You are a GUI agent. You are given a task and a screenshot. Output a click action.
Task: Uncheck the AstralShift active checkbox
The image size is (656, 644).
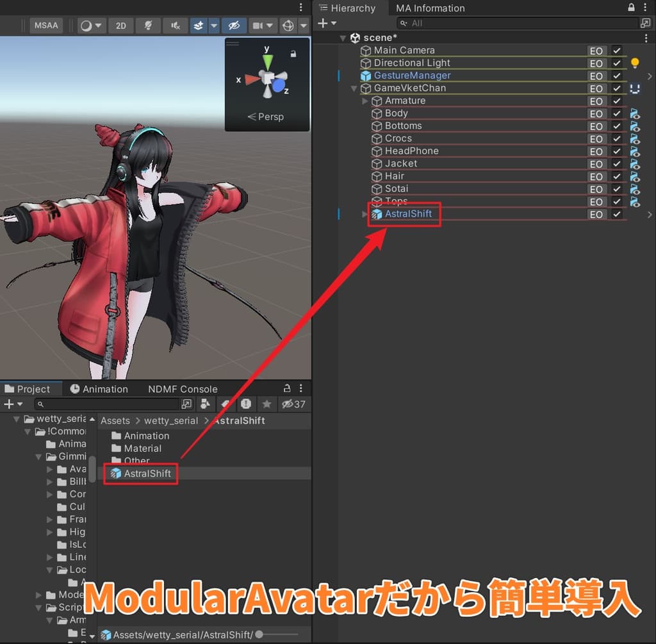(617, 214)
